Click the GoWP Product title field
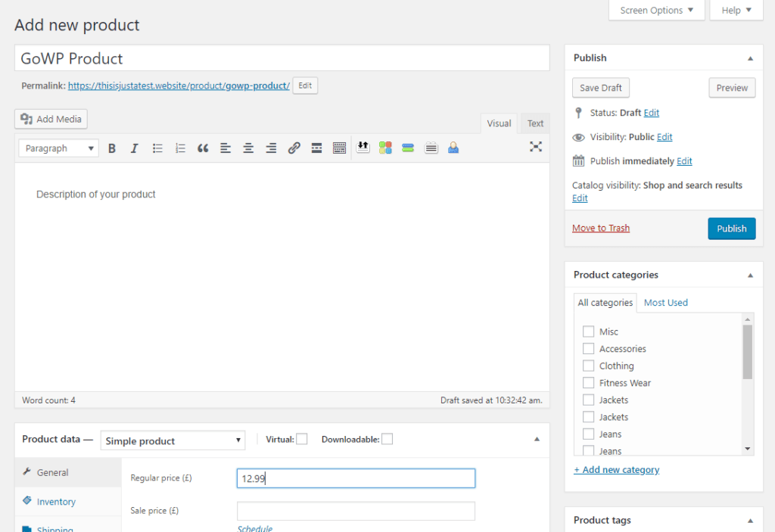This screenshot has height=532, width=775. (x=282, y=58)
